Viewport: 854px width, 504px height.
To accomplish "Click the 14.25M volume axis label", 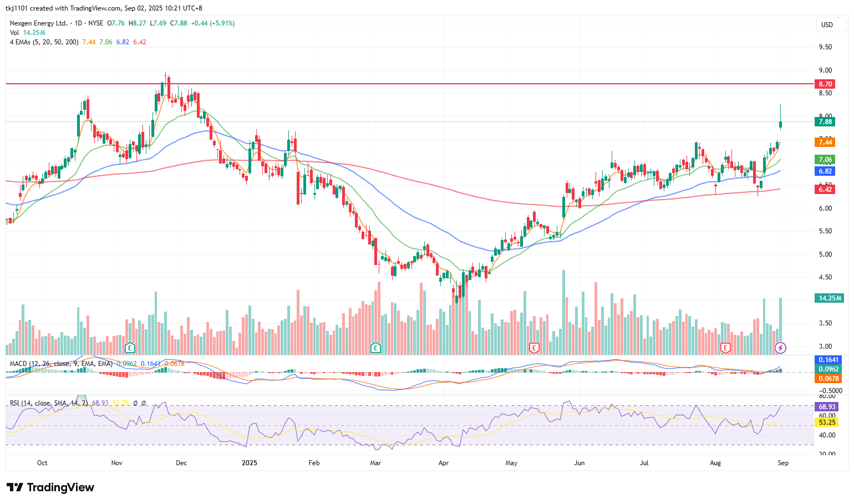I will [830, 298].
